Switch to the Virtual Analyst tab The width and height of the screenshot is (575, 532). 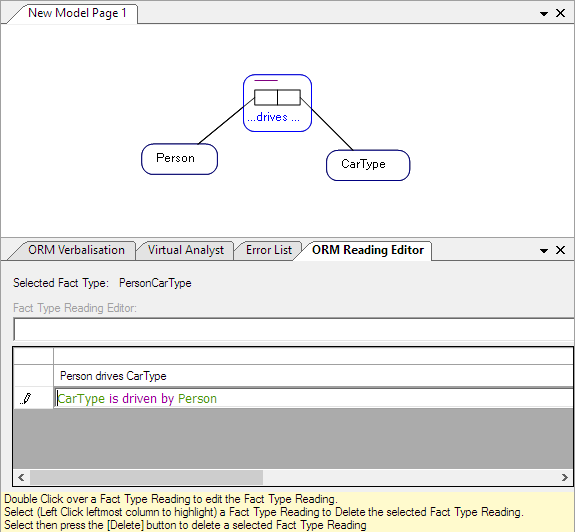click(x=186, y=250)
